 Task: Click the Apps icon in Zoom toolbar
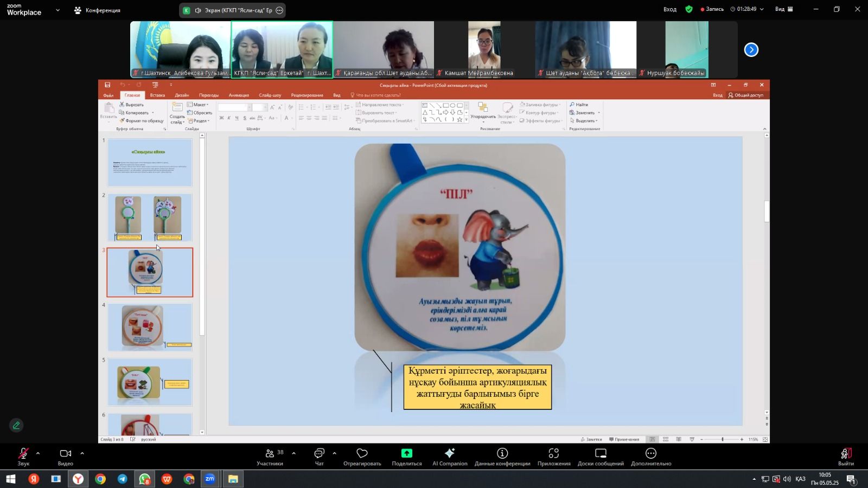[x=553, y=454]
